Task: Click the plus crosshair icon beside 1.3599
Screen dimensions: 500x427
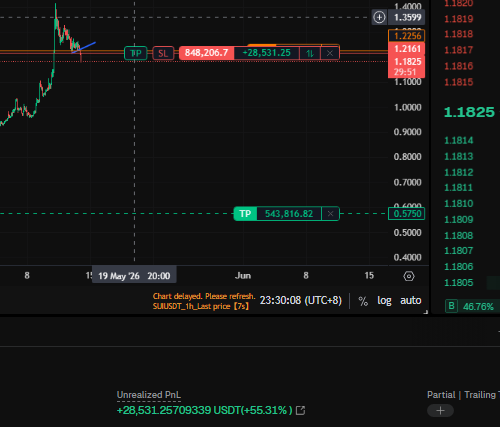Action: [379, 17]
